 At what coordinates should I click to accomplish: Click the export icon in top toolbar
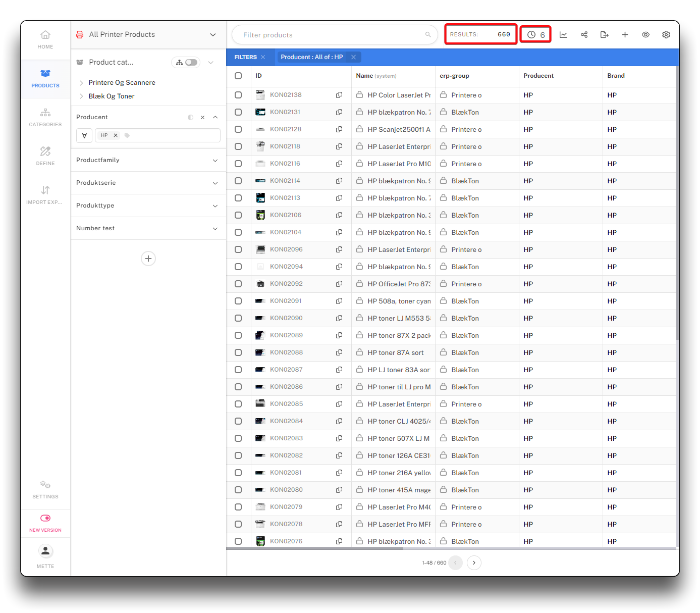coord(604,35)
